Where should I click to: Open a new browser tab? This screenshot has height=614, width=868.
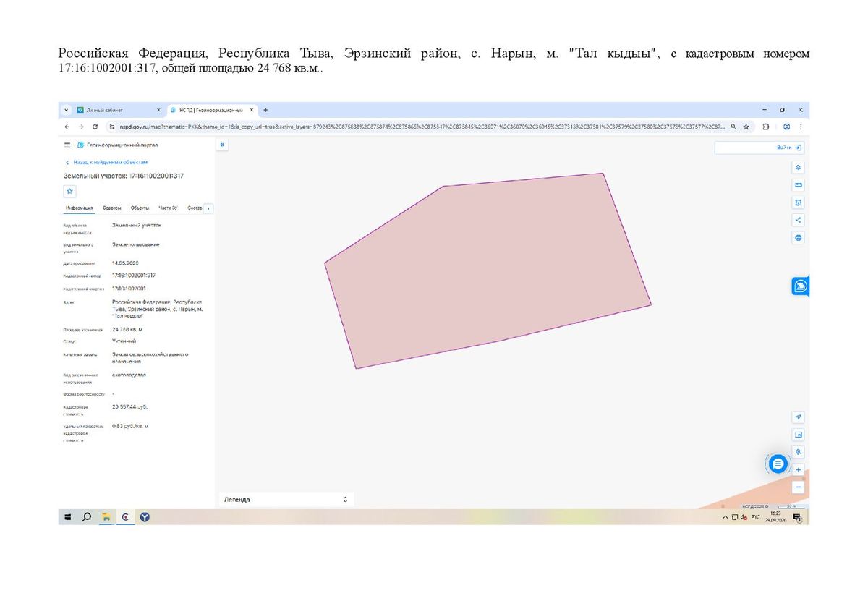click(265, 110)
